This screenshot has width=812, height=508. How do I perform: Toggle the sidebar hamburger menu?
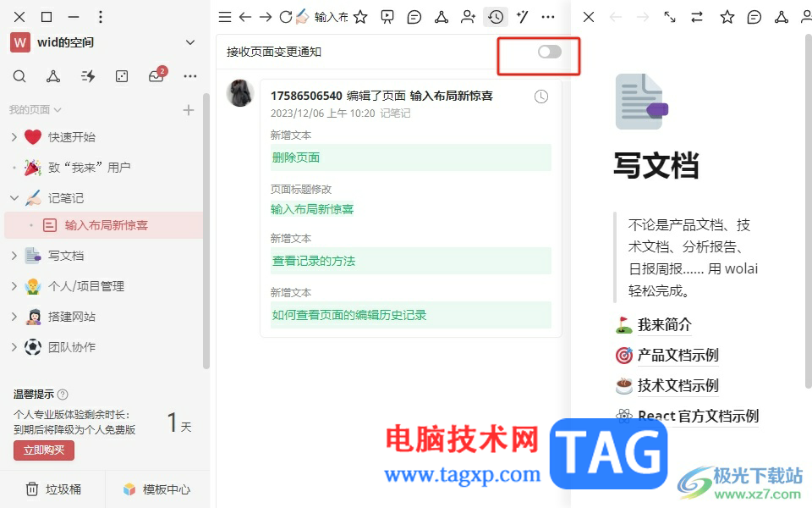coord(225,17)
